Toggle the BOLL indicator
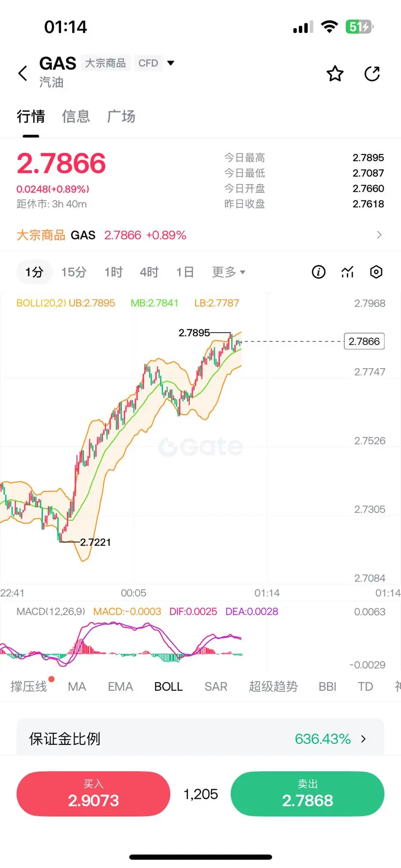Screen dimensions: 401x868 pyautogui.click(x=169, y=686)
